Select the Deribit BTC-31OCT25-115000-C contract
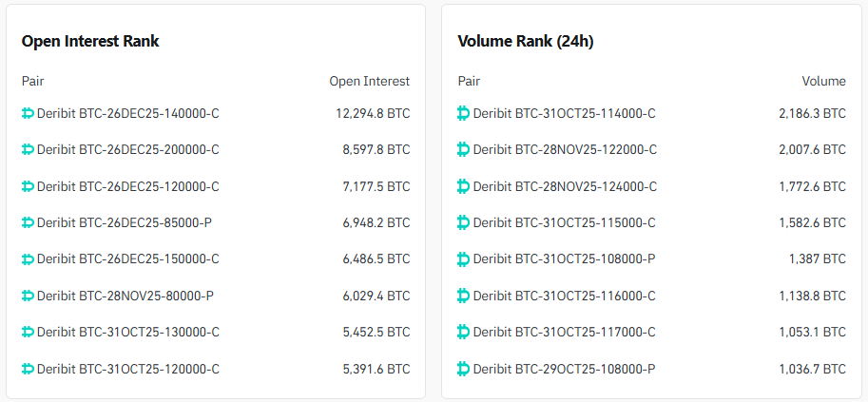868x402 pixels. (564, 222)
